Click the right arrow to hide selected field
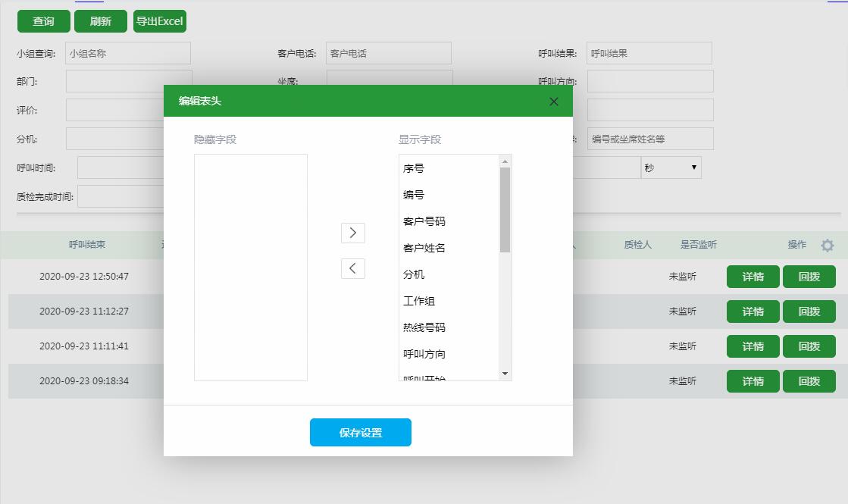Viewport: 848px width, 504px height. pyautogui.click(x=352, y=233)
